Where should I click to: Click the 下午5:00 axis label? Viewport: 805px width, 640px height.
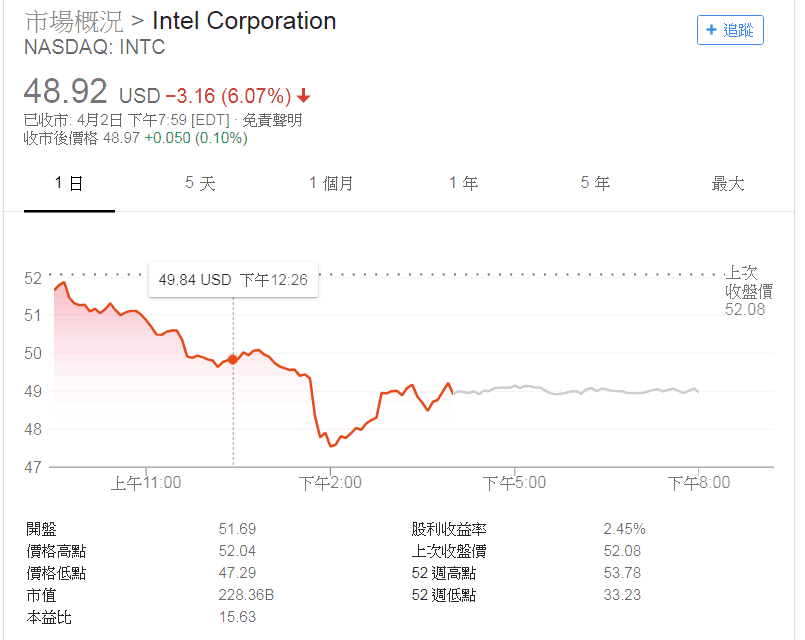(x=514, y=482)
